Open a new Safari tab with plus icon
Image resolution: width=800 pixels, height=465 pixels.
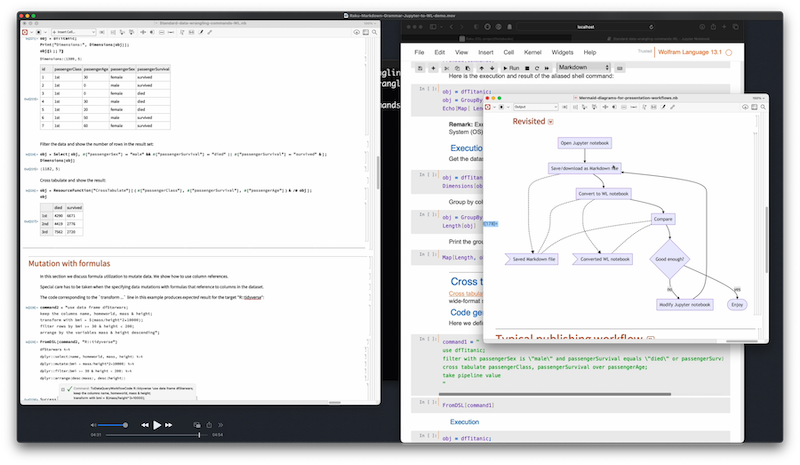tap(724, 27)
